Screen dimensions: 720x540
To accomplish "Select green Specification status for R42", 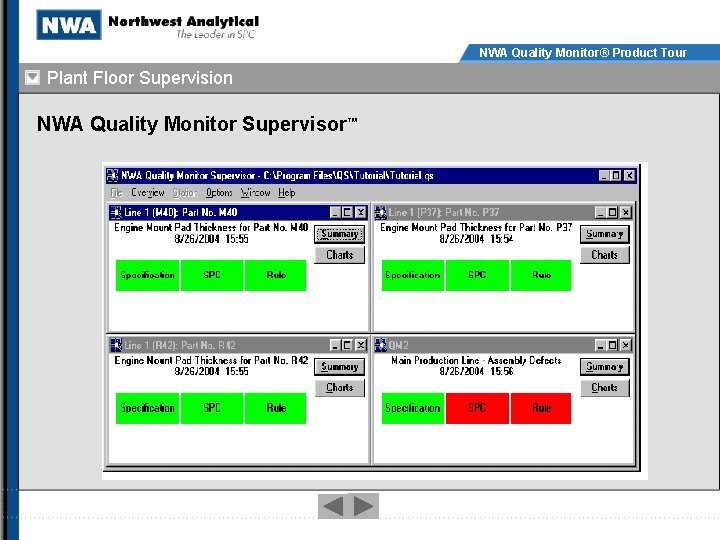I will (x=147, y=408).
